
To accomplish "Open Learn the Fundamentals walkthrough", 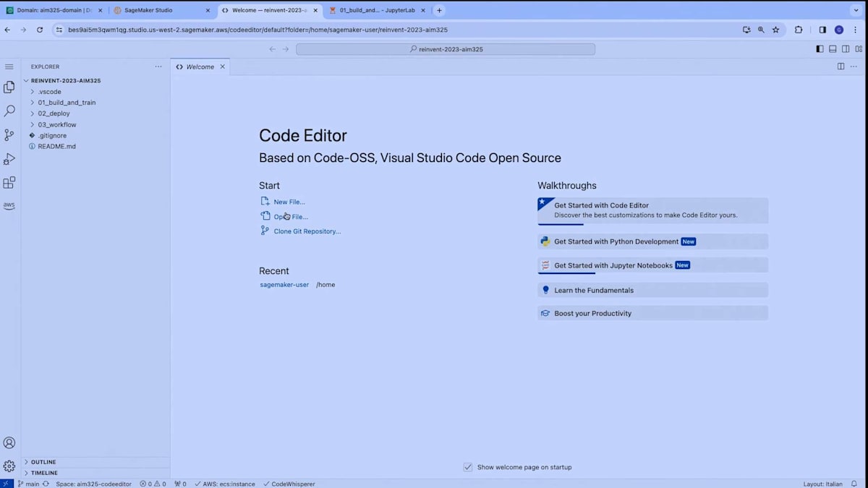I will pyautogui.click(x=652, y=290).
